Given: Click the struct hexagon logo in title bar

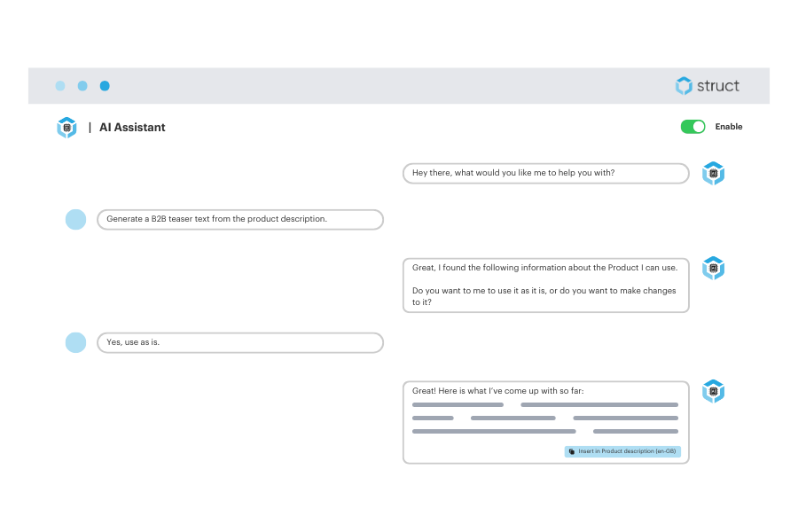Looking at the screenshot, I should tap(684, 86).
